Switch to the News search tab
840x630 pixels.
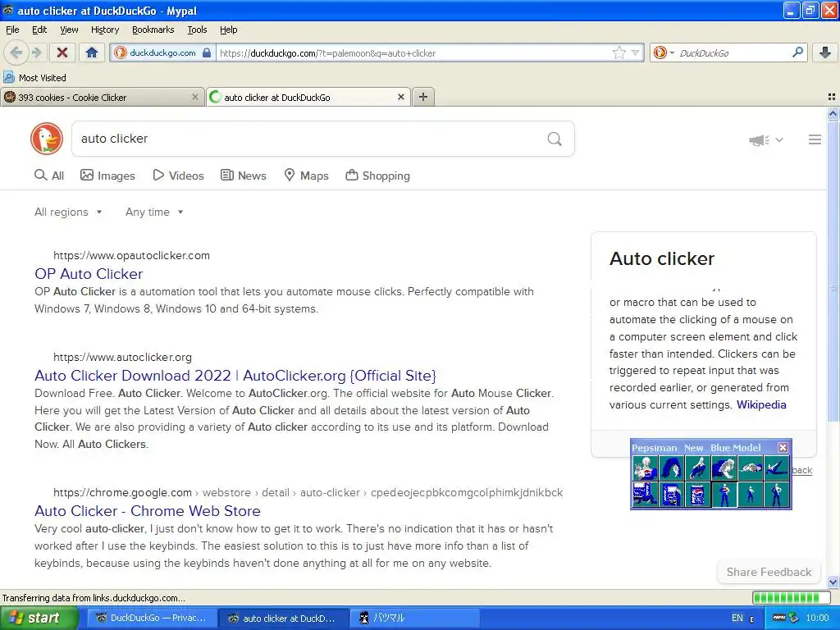coord(243,176)
